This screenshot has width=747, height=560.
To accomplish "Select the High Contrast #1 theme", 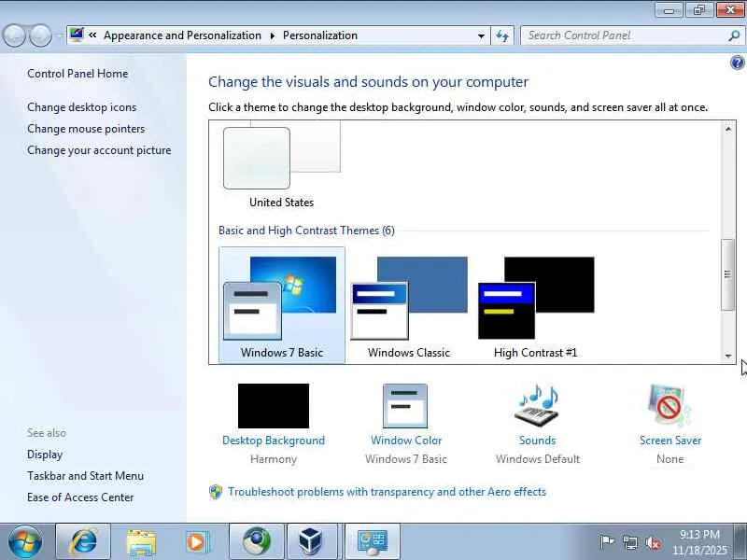I will click(x=536, y=305).
